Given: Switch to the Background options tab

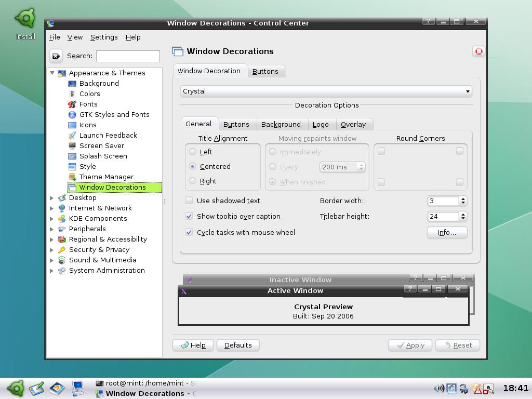Looking at the screenshot, I should point(281,125).
